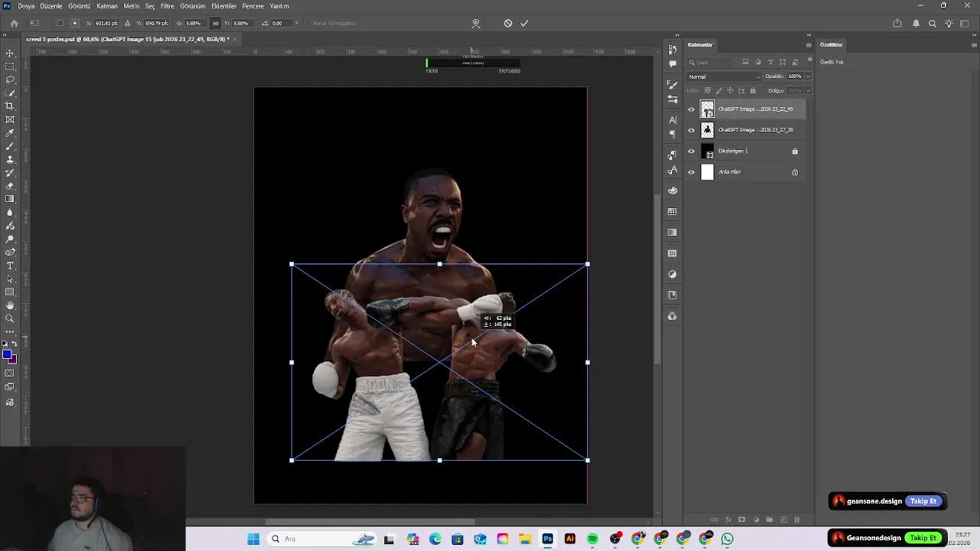Open the History panel icon
Screen dimensions: 980x551
click(x=672, y=50)
